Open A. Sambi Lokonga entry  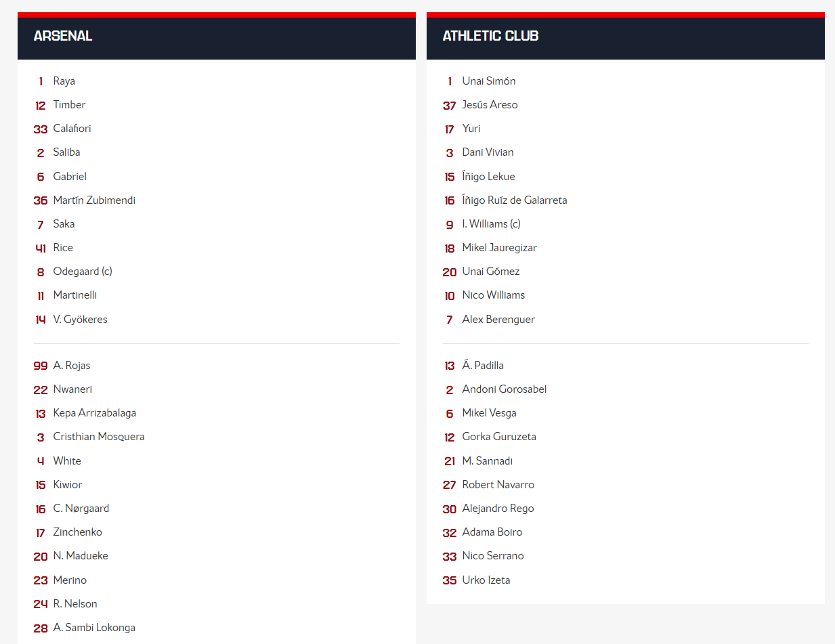[94, 628]
